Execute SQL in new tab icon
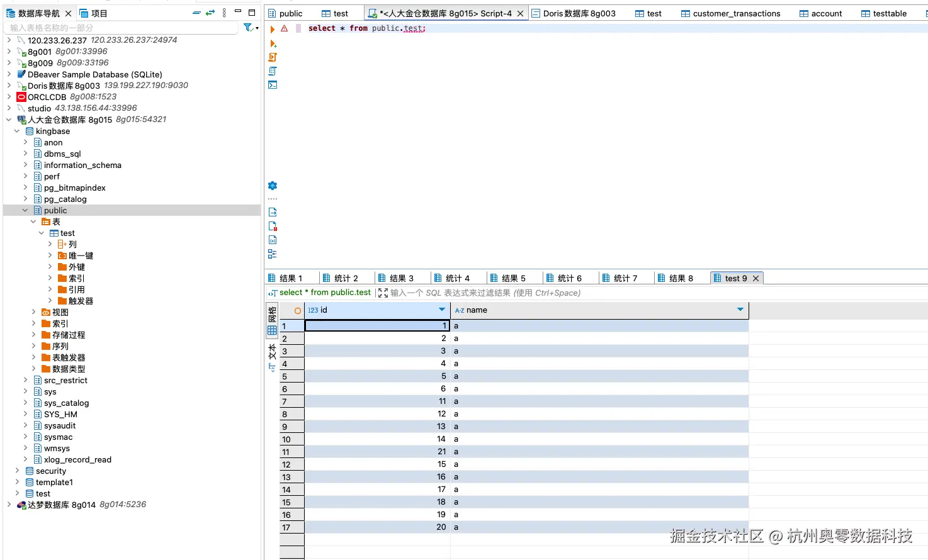Screen dimensions: 928x560 click(x=273, y=43)
